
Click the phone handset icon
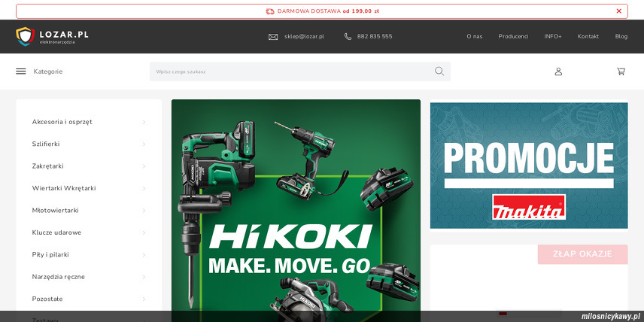pyautogui.click(x=348, y=37)
